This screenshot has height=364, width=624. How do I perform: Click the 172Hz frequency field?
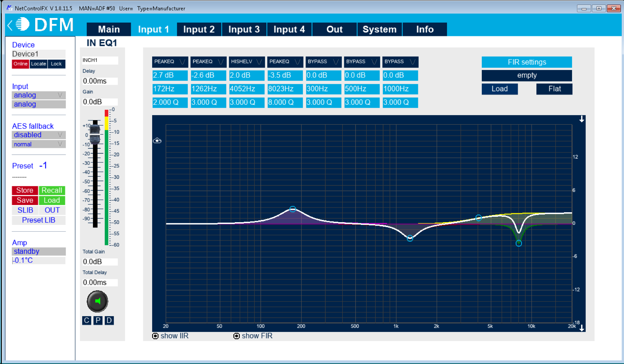tap(170, 89)
